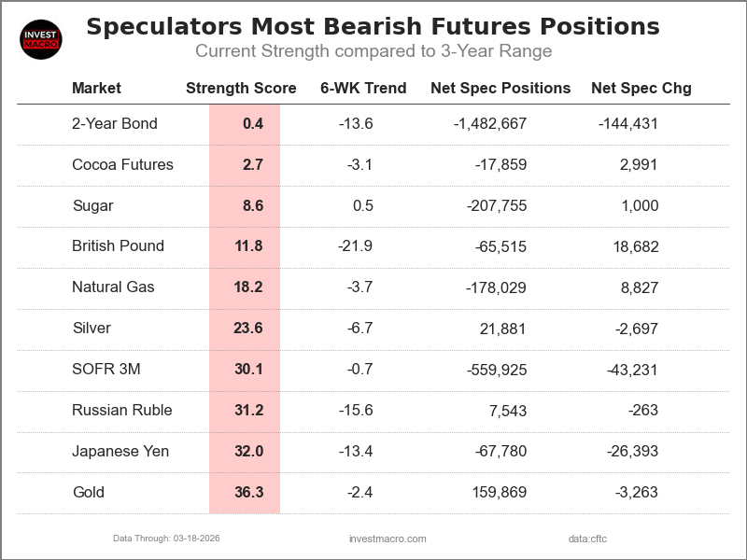This screenshot has height=560, width=747.
Task: Click the data:cftc source text
Action: click(x=587, y=539)
